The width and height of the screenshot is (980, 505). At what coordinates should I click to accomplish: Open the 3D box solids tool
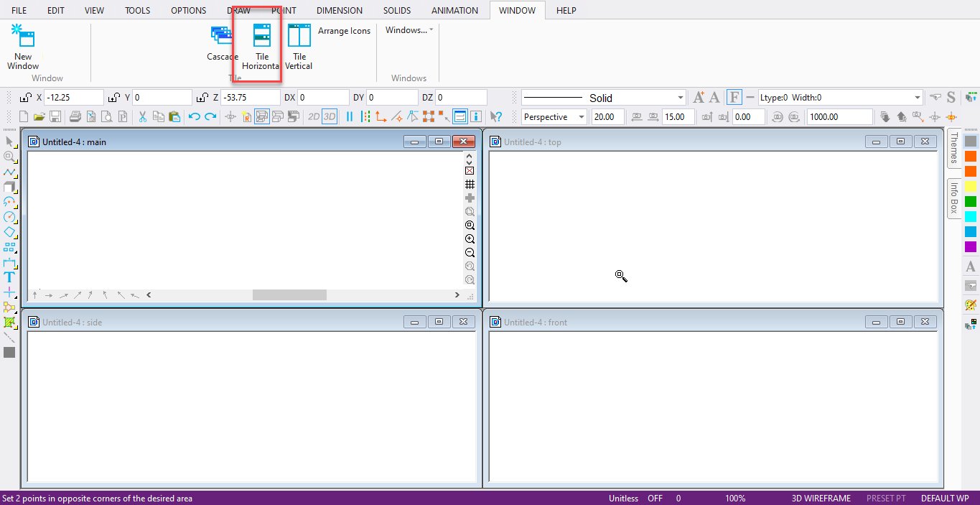pos(9,187)
